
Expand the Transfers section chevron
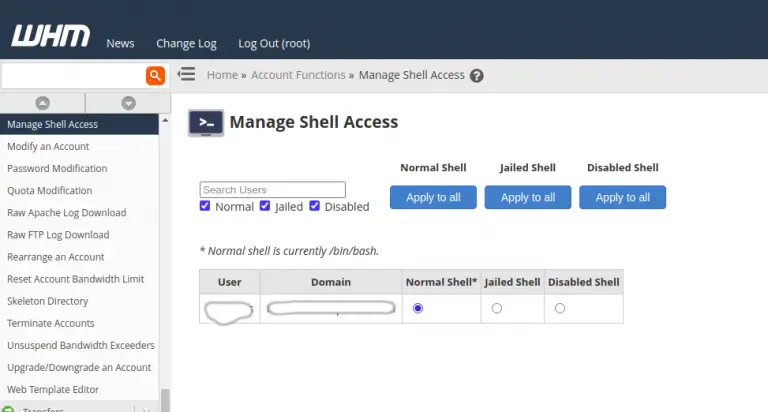coord(147,408)
